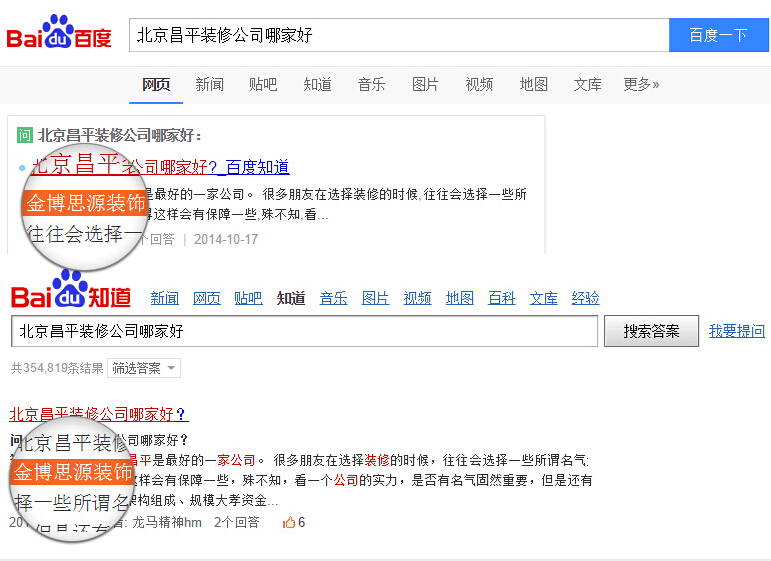Screen dimensions: 771x561
Task: Click the Zhidao search input field
Action: pos(304,331)
